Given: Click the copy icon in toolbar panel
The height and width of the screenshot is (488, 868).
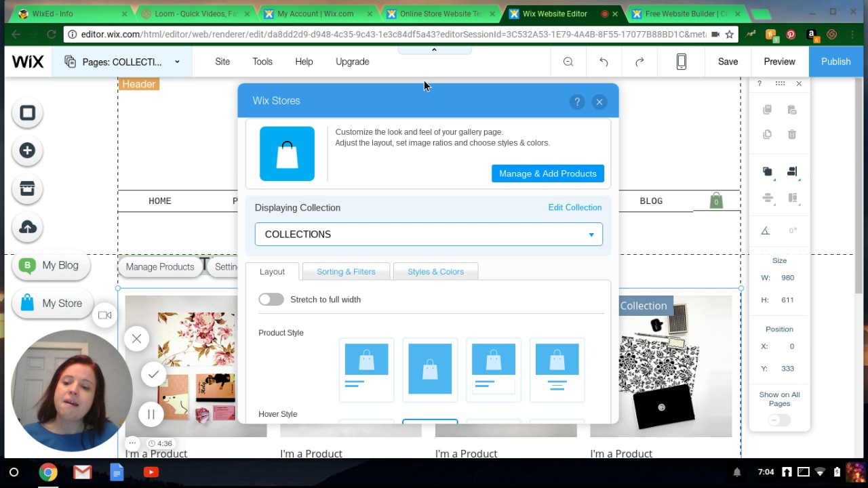Looking at the screenshot, I should (x=767, y=110).
